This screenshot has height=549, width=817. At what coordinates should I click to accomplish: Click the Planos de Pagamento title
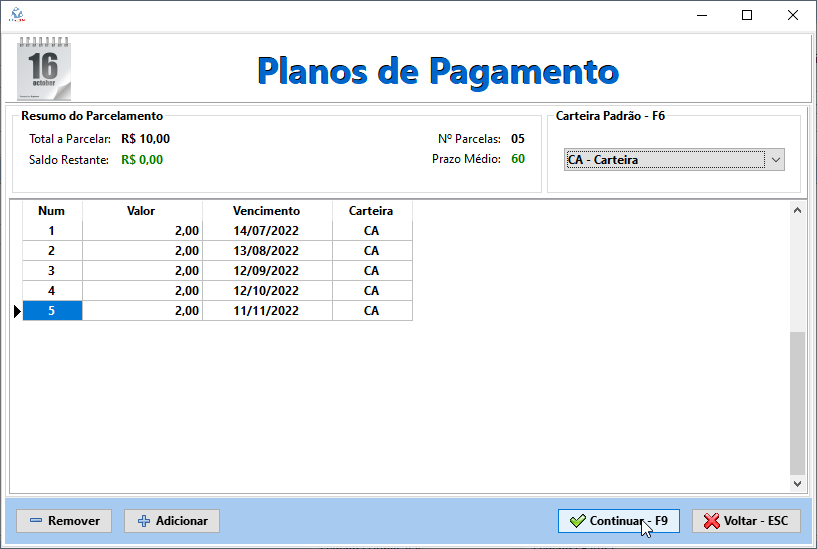pyautogui.click(x=438, y=72)
